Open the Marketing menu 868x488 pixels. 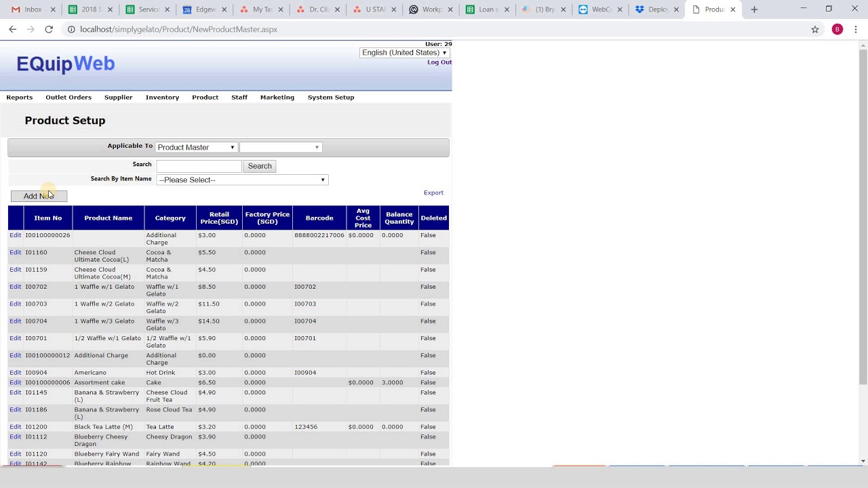point(277,98)
